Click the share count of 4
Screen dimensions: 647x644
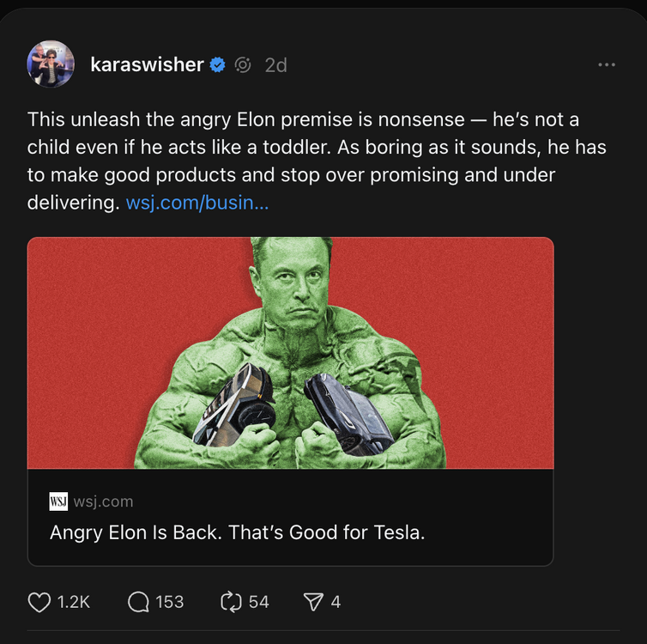tap(336, 602)
